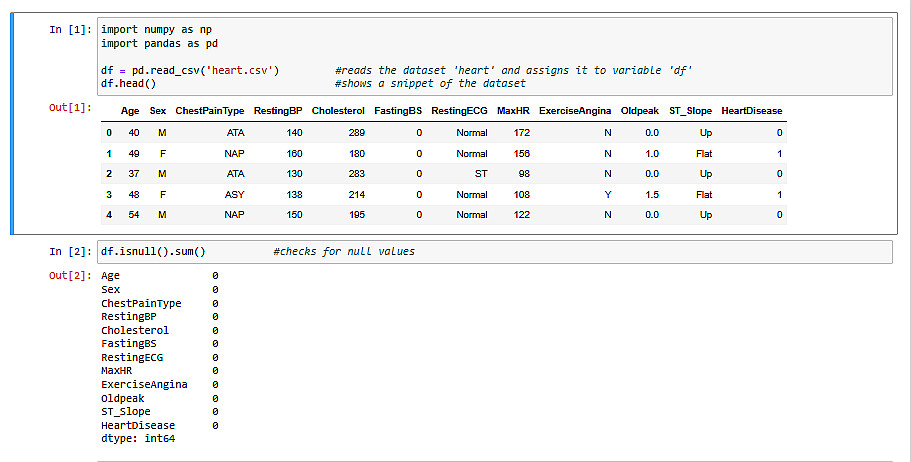The image size is (911, 462).
Task: Click the Cholesterol value 180 cell
Action: click(357, 154)
